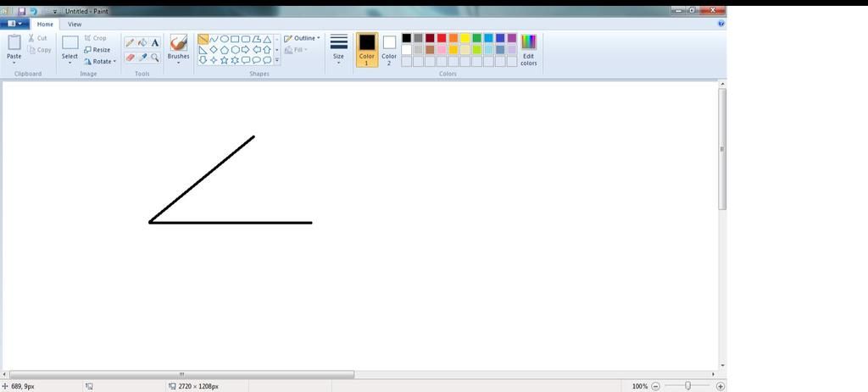Pick the red color swatch

(442, 38)
